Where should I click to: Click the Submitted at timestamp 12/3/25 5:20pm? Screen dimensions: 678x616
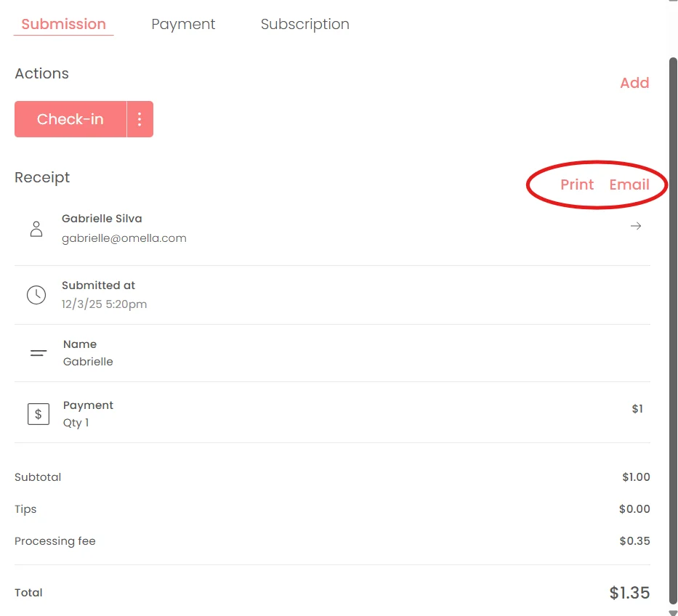pyautogui.click(x=104, y=304)
